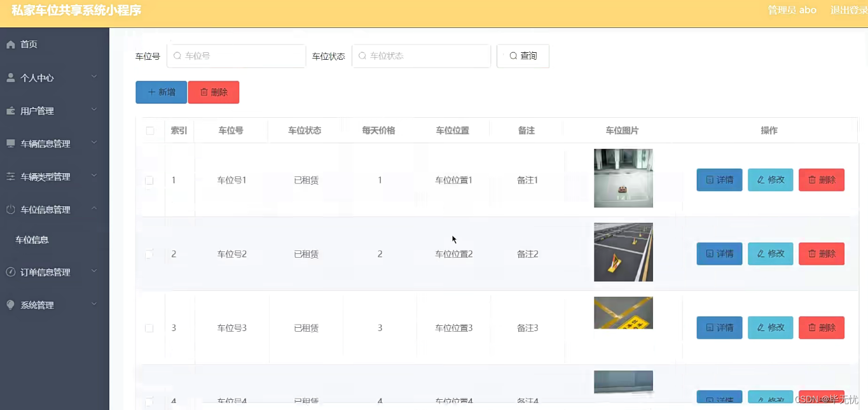
Task: Check the checkbox for row 车位号1
Action: (x=149, y=181)
